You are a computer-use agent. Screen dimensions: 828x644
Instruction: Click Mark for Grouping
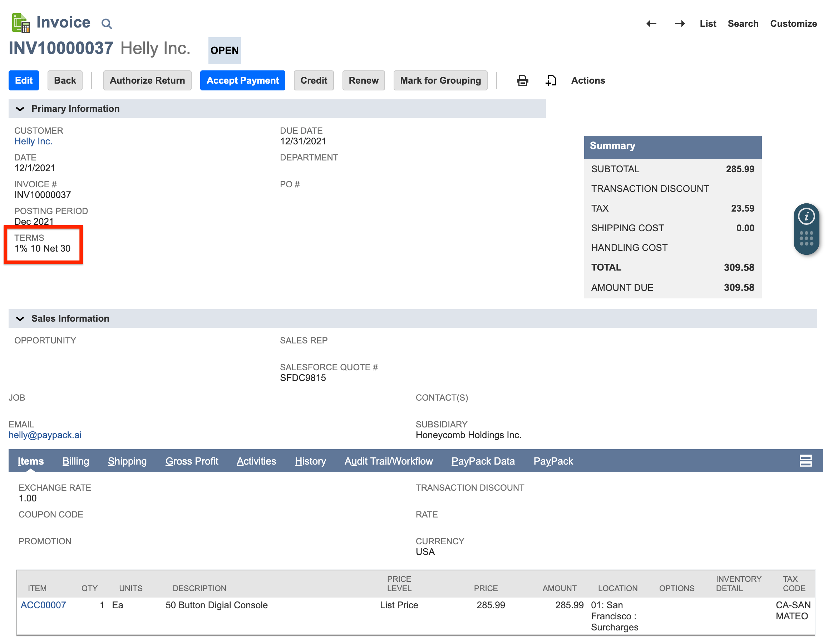(x=440, y=80)
